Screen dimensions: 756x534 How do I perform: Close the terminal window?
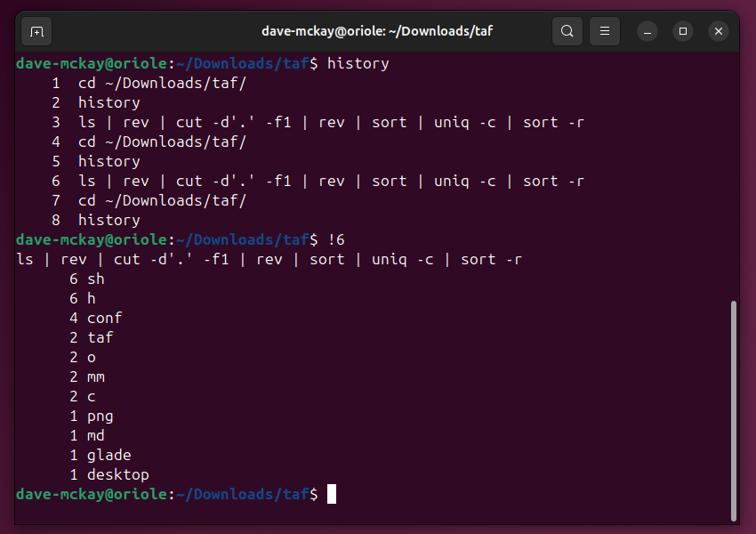pos(719,31)
